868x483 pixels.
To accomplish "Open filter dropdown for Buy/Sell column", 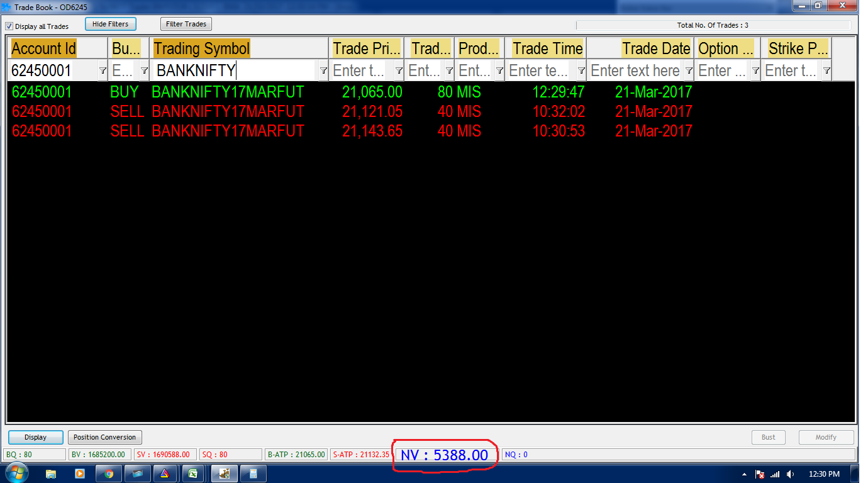I will pyautogui.click(x=144, y=71).
